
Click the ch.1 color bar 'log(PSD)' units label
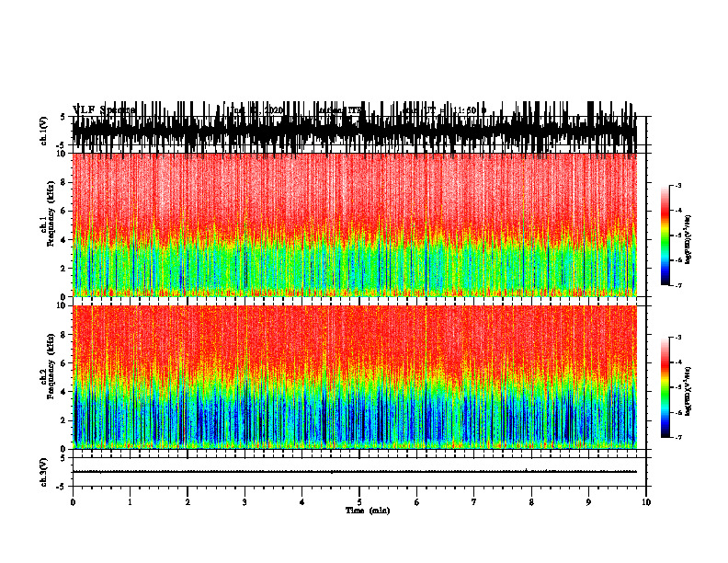pyautogui.click(x=688, y=239)
